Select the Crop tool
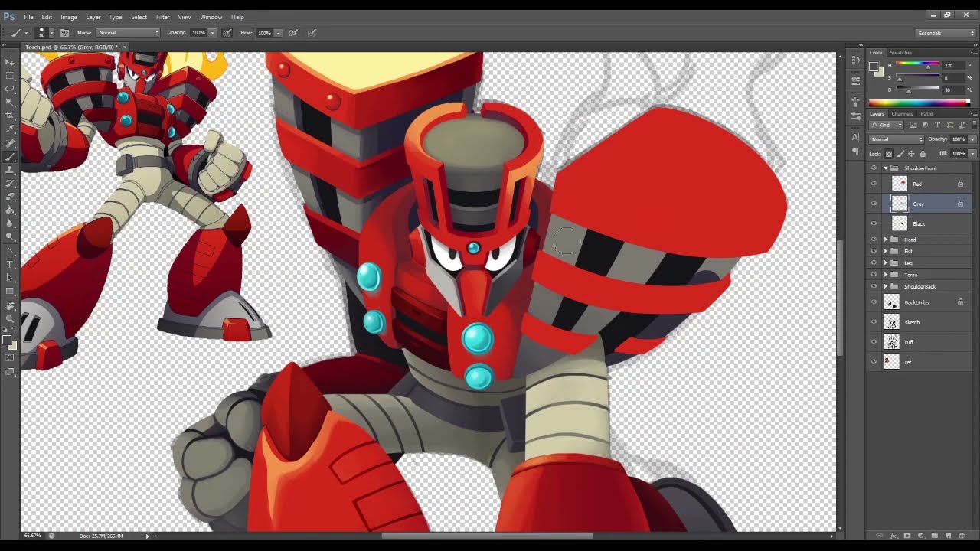This screenshot has width=980, height=551. pyautogui.click(x=10, y=116)
